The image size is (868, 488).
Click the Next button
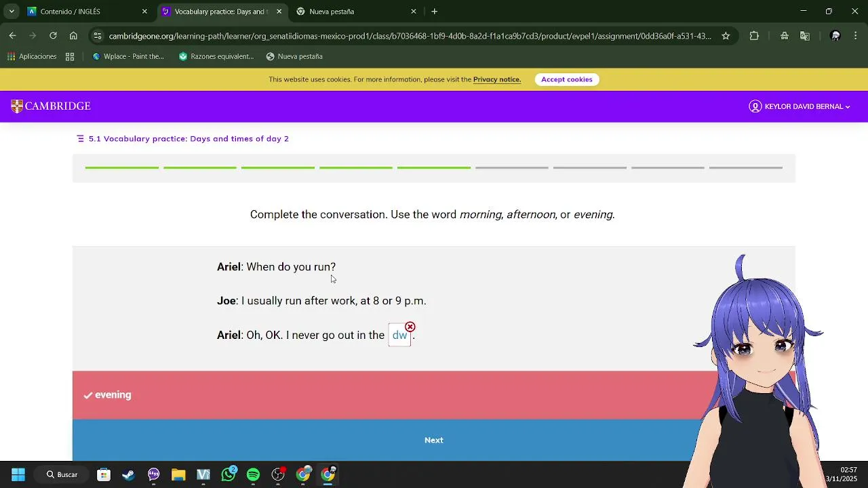434,440
